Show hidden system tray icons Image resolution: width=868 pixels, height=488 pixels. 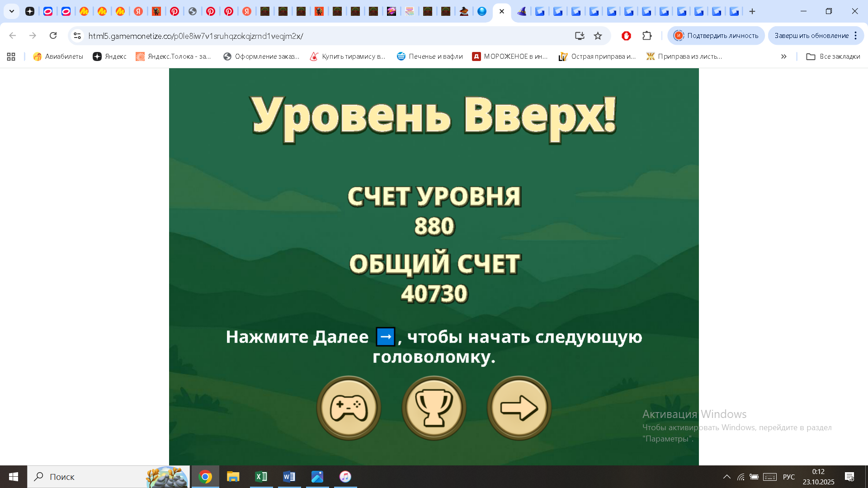[x=726, y=477]
